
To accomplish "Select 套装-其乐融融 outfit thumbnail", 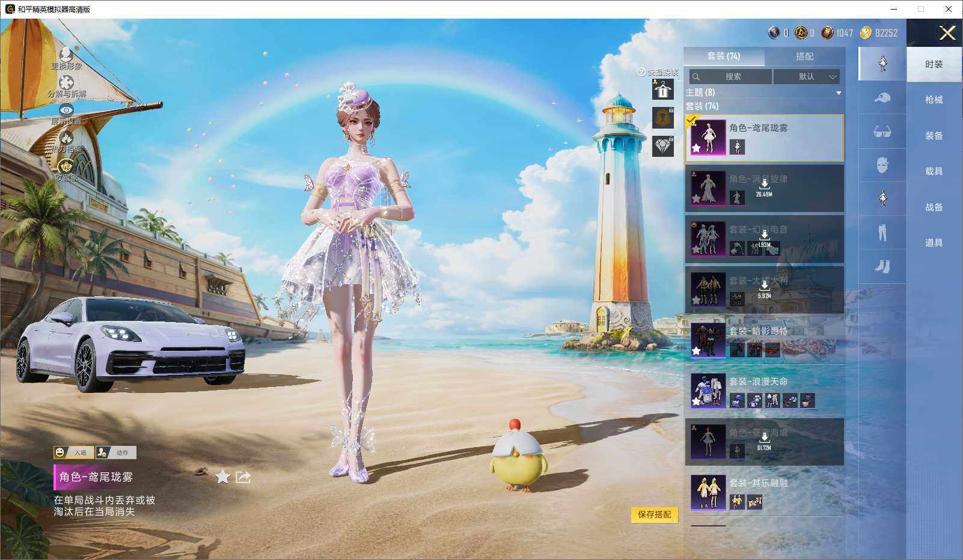I will 708,492.
